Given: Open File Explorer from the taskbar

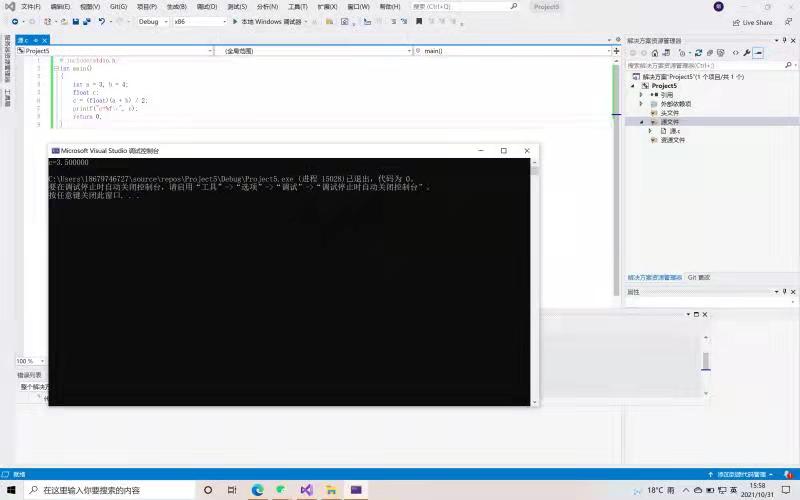Looking at the screenshot, I should [x=331, y=490].
